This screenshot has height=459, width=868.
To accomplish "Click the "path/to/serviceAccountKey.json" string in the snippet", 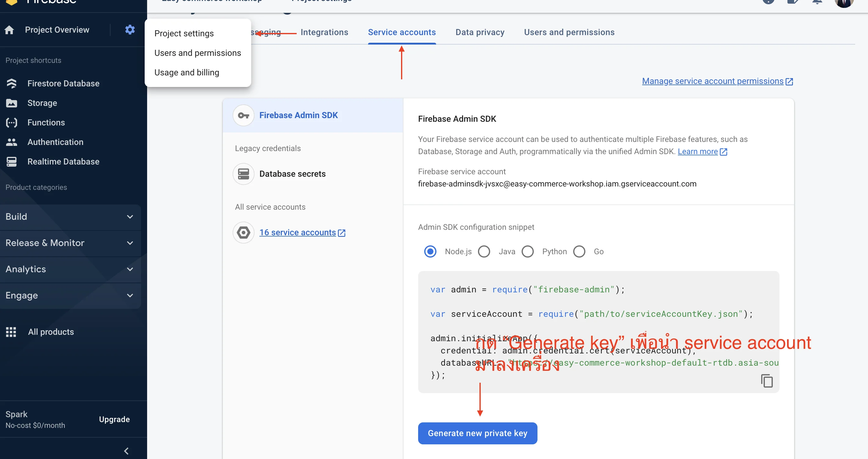I will pos(661,314).
